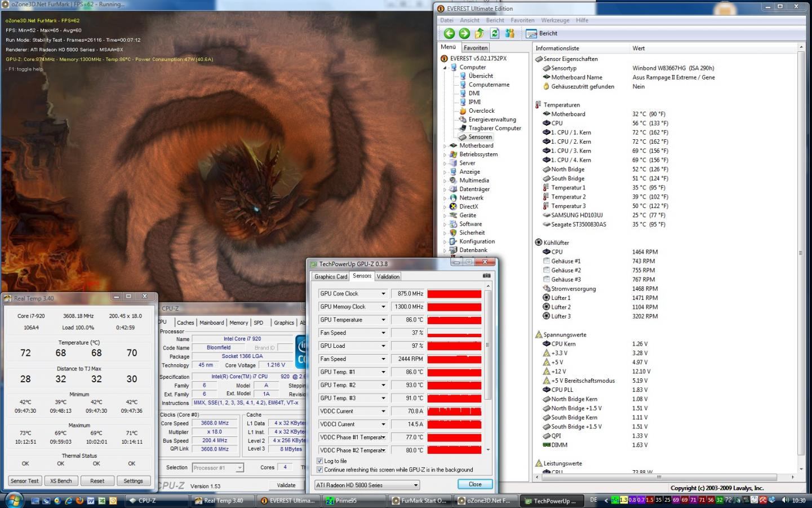The width and height of the screenshot is (812, 508).
Task: Expand Multimedia node in EVEREST tree
Action: click(x=445, y=181)
